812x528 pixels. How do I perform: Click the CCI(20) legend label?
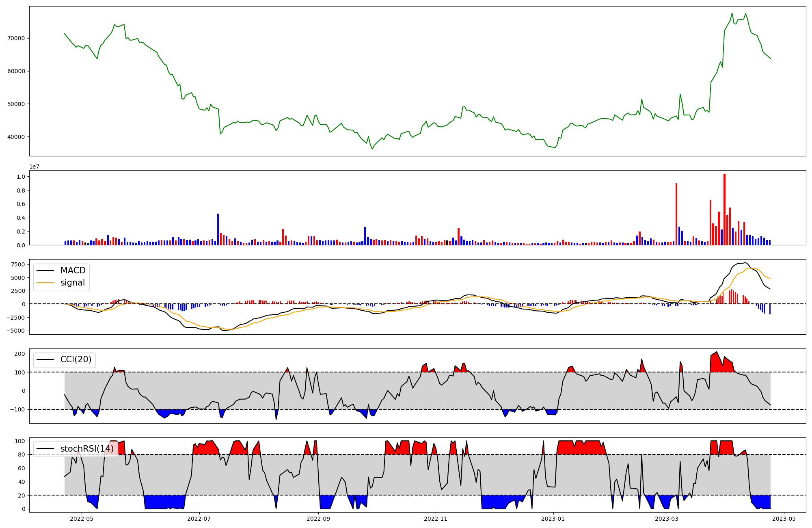76,359
